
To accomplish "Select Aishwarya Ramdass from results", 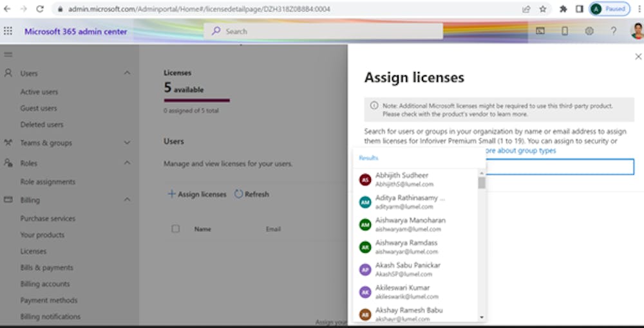I will pos(415,247).
